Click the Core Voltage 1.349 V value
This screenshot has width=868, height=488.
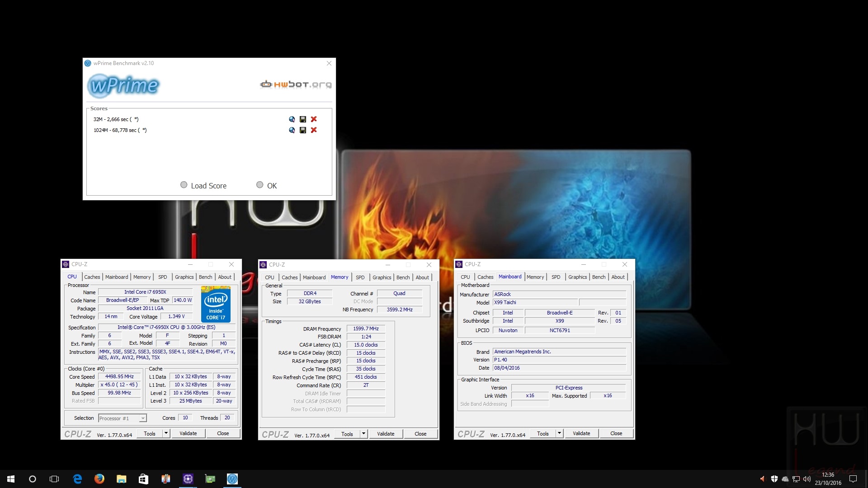(176, 316)
